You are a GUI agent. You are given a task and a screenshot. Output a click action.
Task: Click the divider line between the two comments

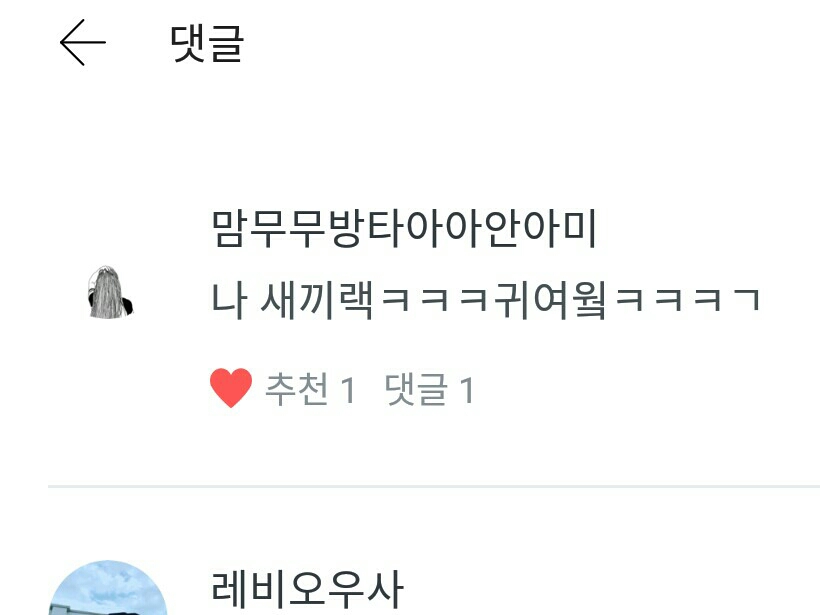tap(434, 486)
